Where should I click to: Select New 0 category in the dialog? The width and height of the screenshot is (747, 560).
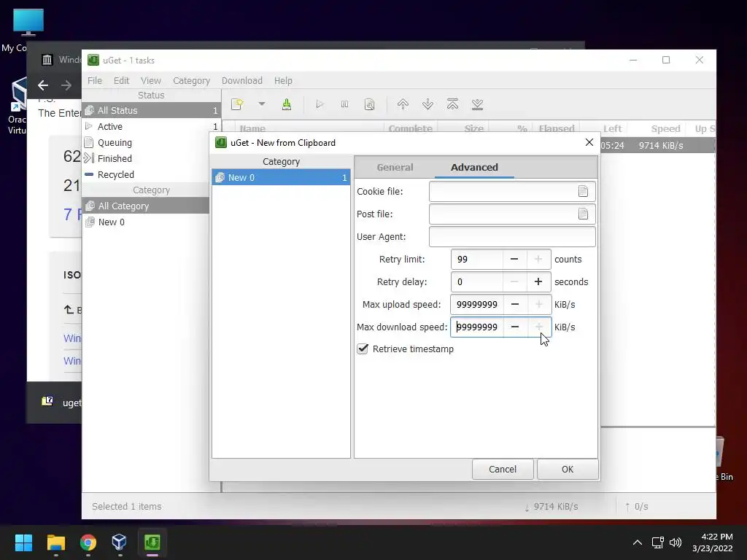coord(281,177)
